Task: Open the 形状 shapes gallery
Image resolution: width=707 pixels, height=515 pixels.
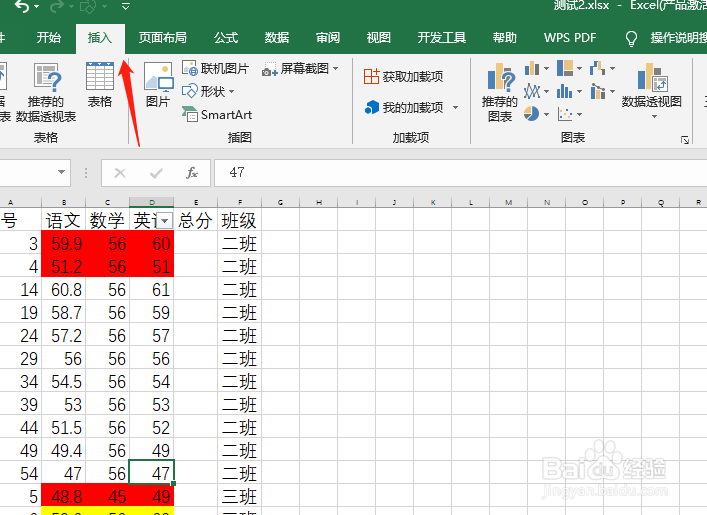Action: click(208, 92)
